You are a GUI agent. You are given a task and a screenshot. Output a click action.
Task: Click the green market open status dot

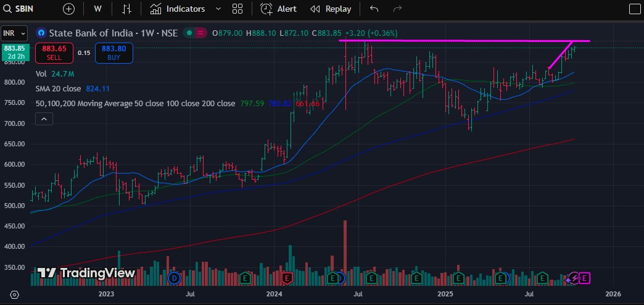(189, 33)
